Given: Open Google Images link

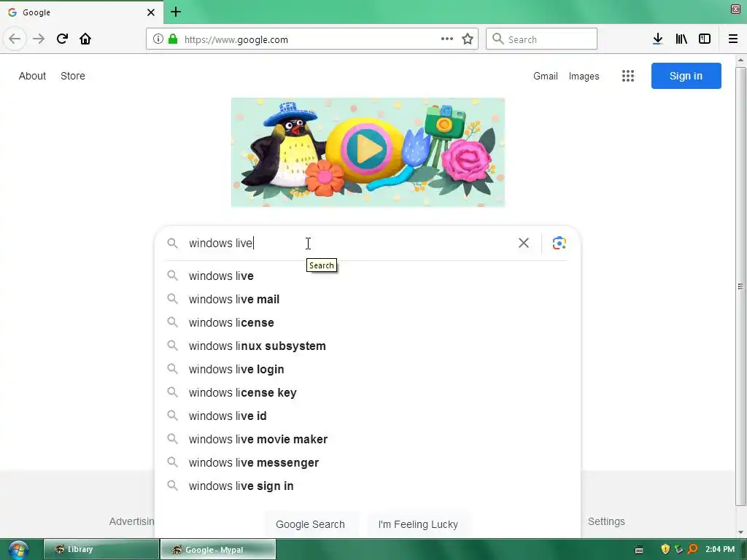Looking at the screenshot, I should click(584, 76).
